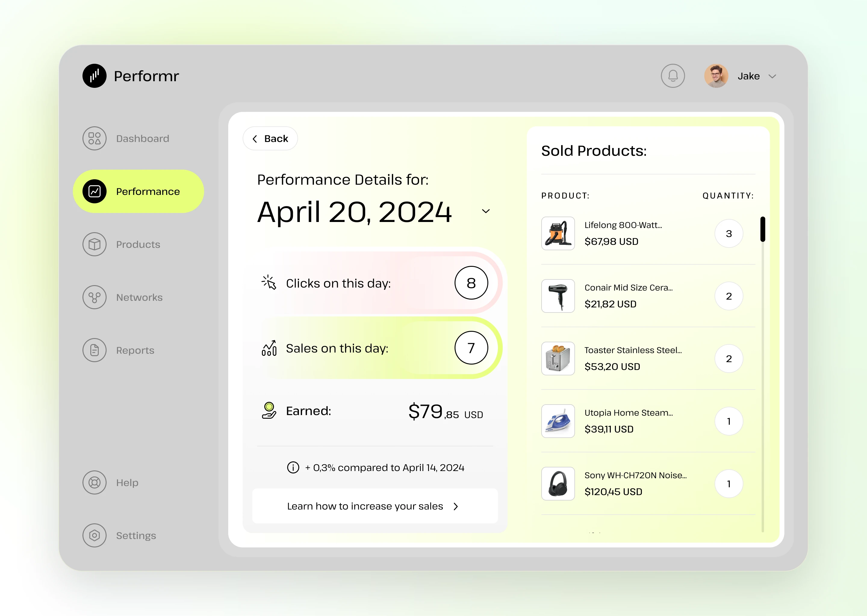
Task: Click Learn how to increase your sales
Action: pos(374,506)
